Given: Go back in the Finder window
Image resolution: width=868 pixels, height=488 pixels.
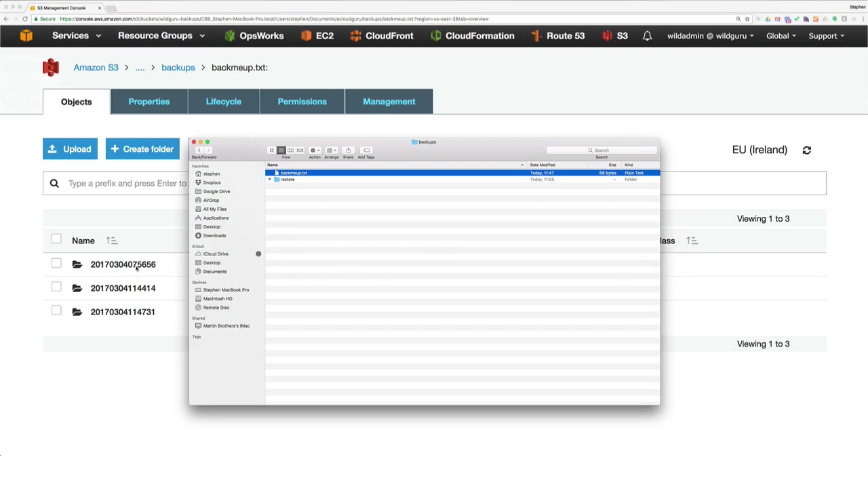Looking at the screenshot, I should [x=199, y=150].
